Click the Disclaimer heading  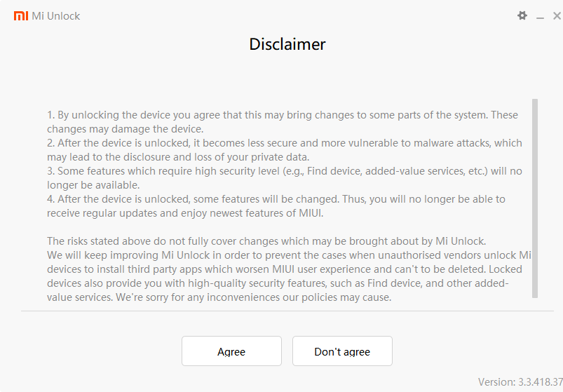tap(287, 44)
